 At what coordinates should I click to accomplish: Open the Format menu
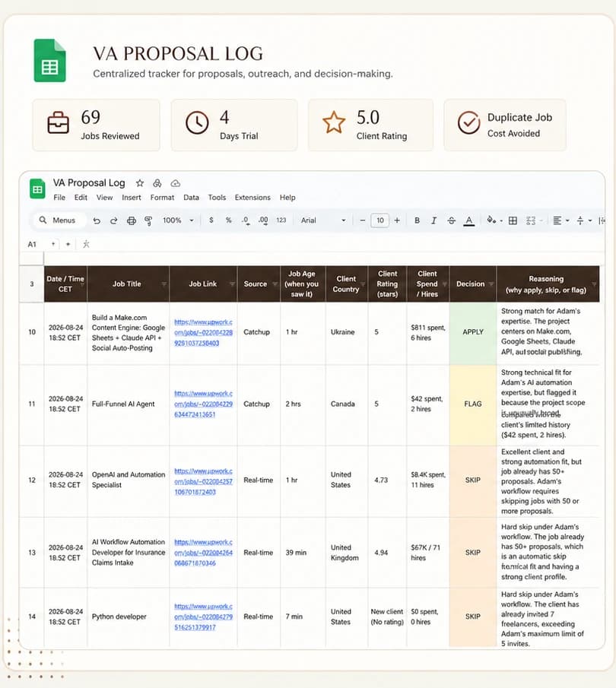(162, 198)
